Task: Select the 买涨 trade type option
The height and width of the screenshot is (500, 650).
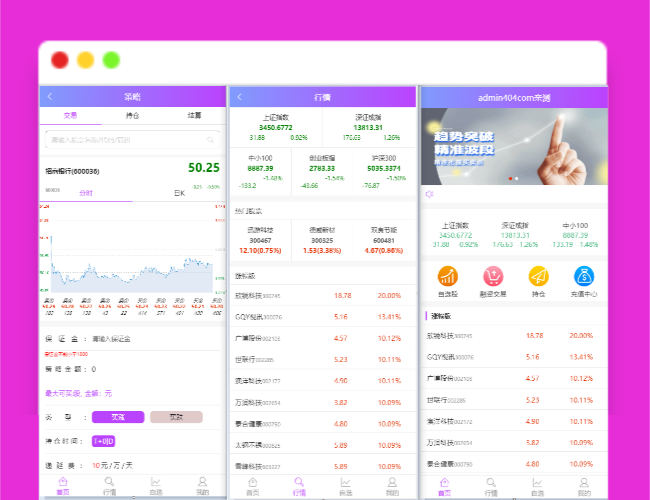Action: click(x=118, y=417)
